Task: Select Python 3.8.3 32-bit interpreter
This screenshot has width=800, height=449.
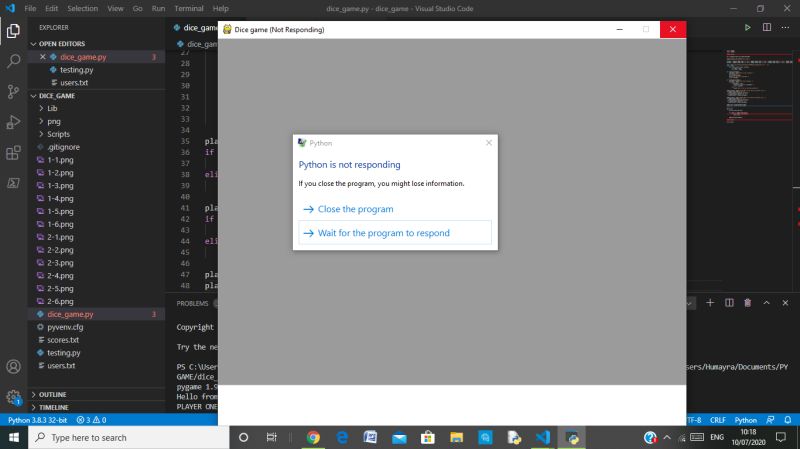Action: [37, 420]
